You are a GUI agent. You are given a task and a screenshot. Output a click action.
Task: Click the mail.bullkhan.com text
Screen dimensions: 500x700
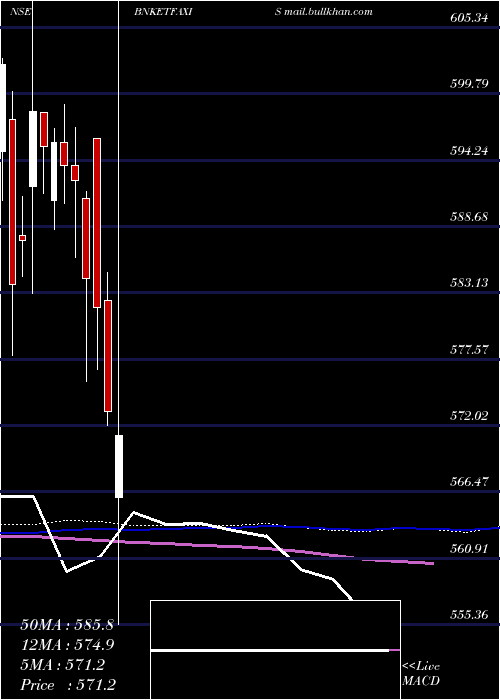tap(328, 12)
